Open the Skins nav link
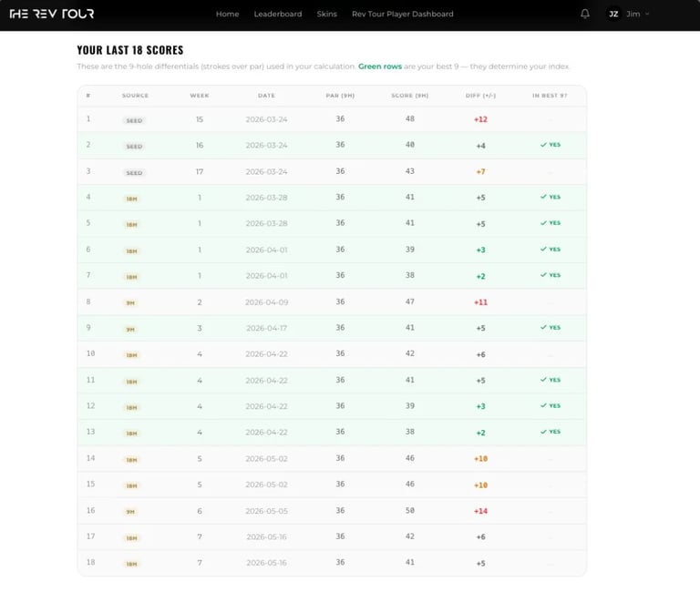Image resolution: width=700 pixels, height=592 pixels. click(327, 15)
